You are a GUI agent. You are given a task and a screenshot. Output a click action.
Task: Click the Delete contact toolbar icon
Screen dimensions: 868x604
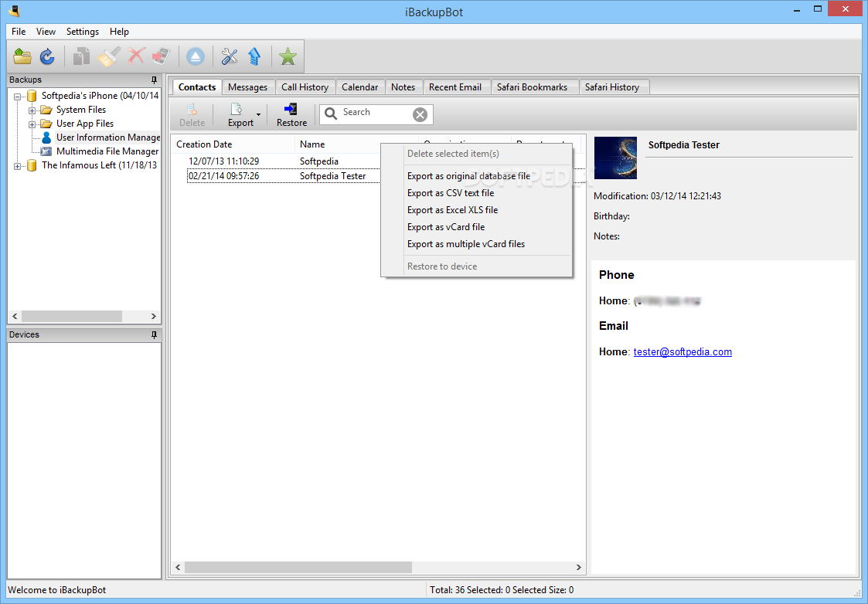(192, 110)
